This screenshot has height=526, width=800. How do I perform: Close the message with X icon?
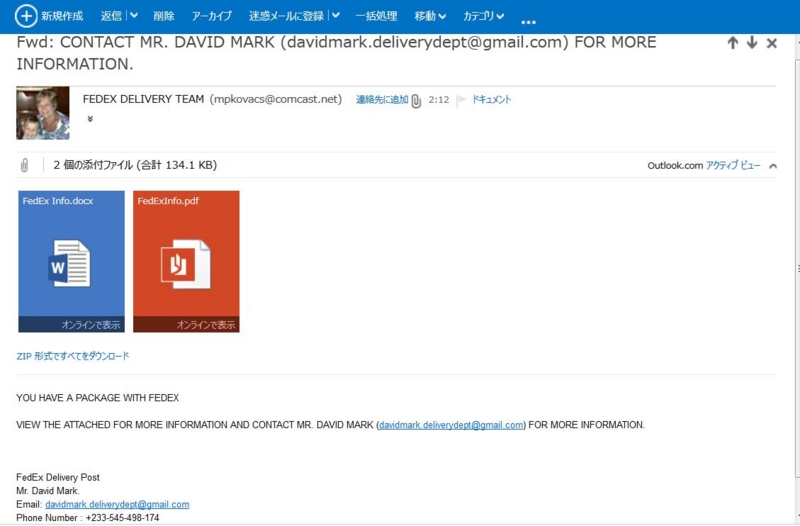click(771, 43)
